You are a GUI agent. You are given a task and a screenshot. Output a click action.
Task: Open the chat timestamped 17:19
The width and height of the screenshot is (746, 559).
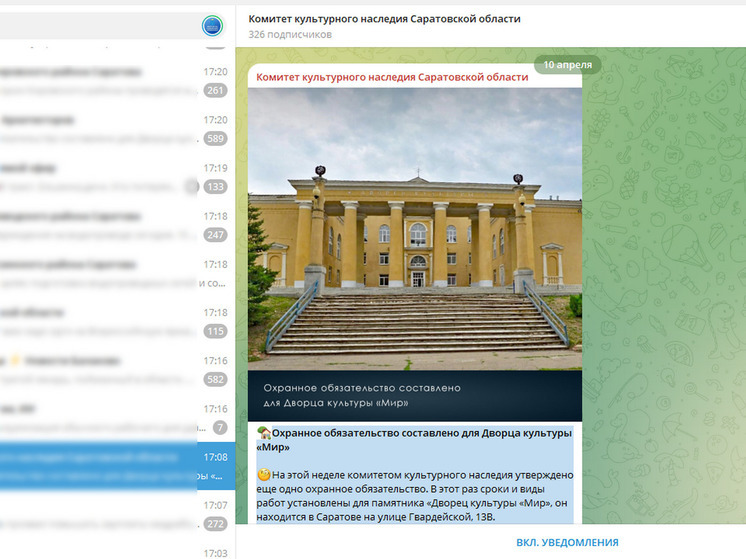(118, 177)
